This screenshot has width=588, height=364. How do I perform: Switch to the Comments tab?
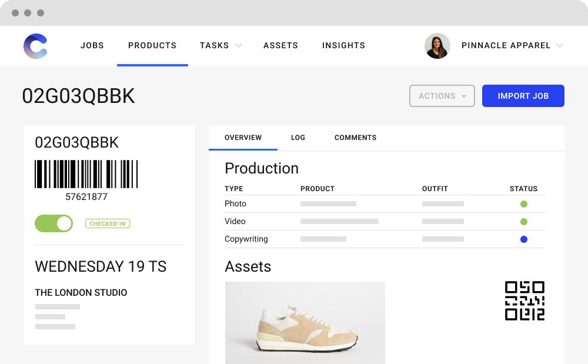(355, 138)
